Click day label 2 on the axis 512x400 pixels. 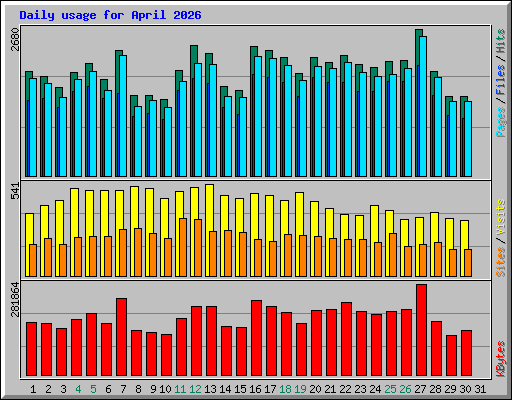48,389
